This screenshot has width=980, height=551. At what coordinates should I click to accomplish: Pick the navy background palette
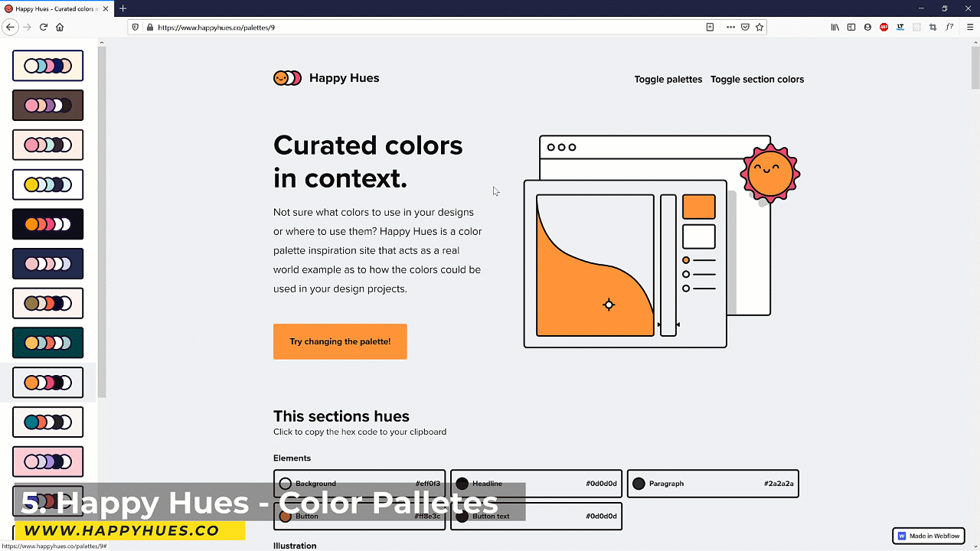47,264
